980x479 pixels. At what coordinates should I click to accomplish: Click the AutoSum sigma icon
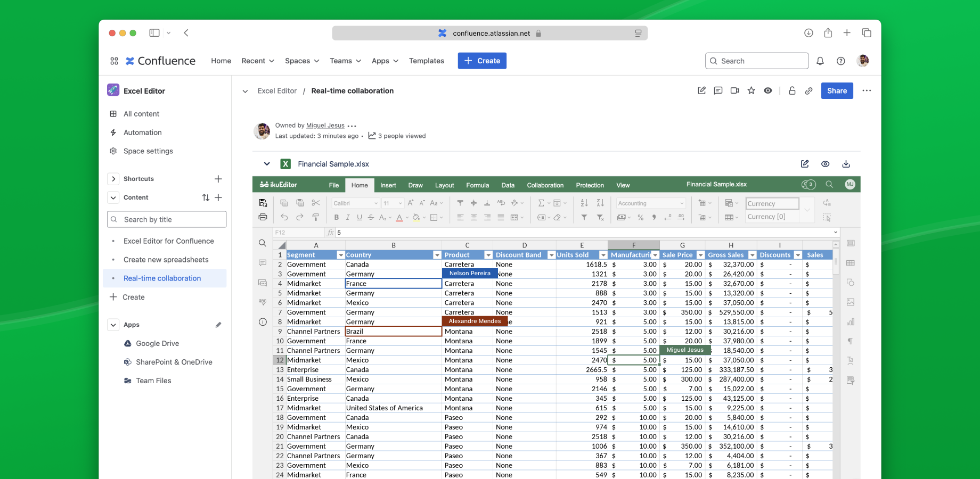(x=541, y=203)
